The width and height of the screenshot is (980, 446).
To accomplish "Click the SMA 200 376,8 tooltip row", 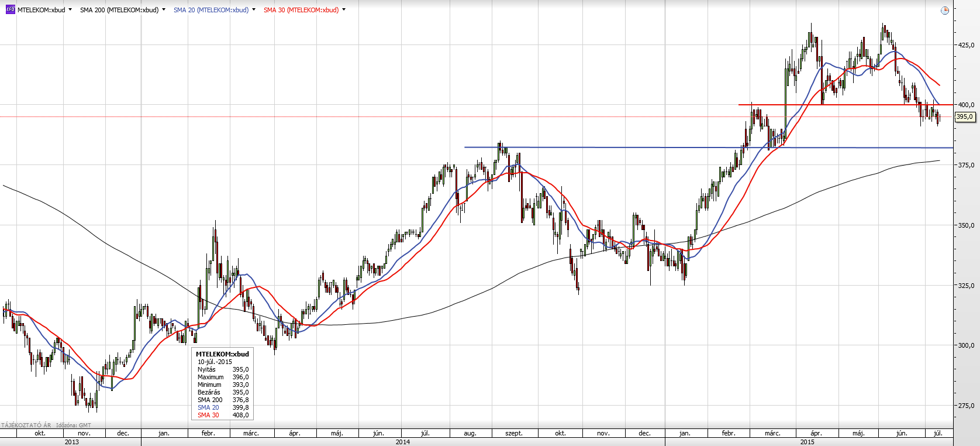I will (x=223, y=400).
